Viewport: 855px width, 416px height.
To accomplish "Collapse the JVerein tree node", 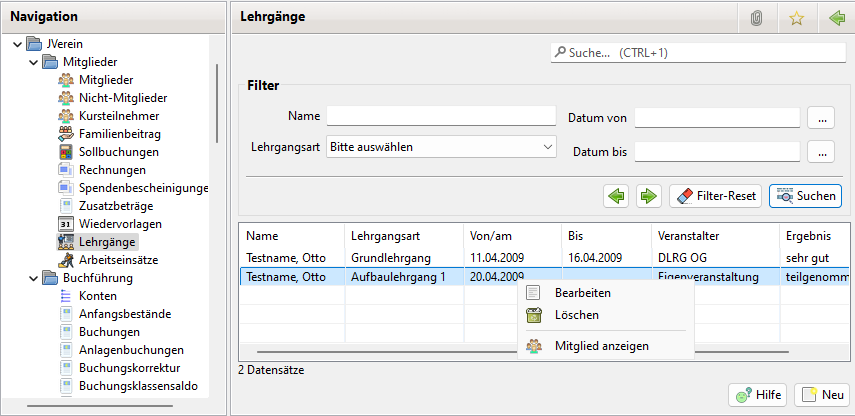I will (17, 44).
